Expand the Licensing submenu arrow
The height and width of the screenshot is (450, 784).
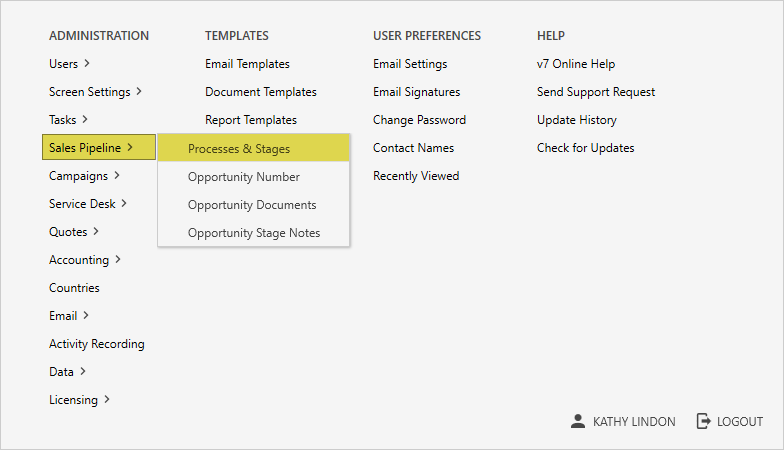[107, 400]
